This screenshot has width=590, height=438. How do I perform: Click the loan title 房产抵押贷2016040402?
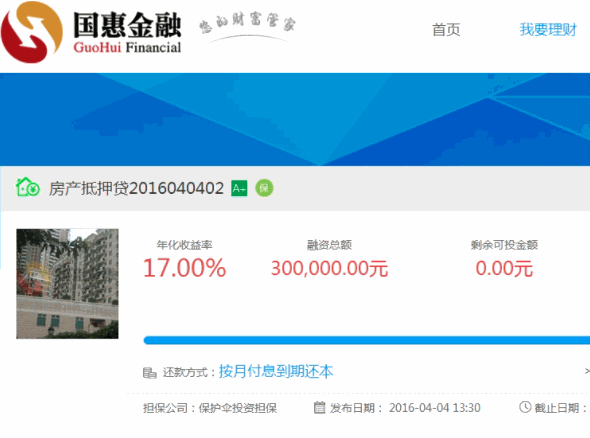pyautogui.click(x=136, y=188)
